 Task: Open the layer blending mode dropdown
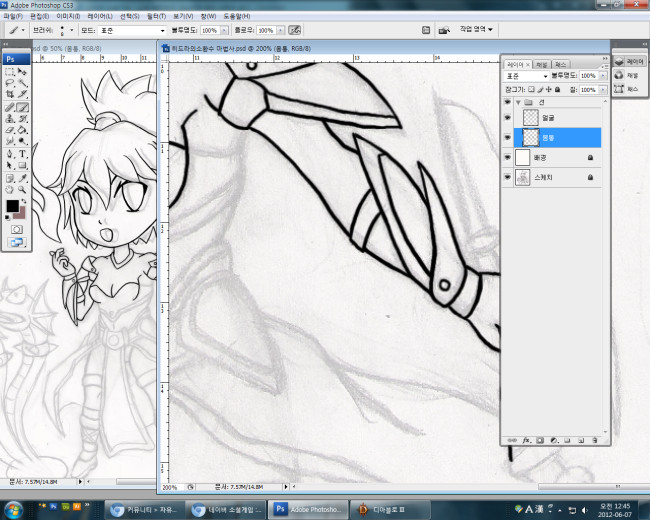[x=527, y=75]
